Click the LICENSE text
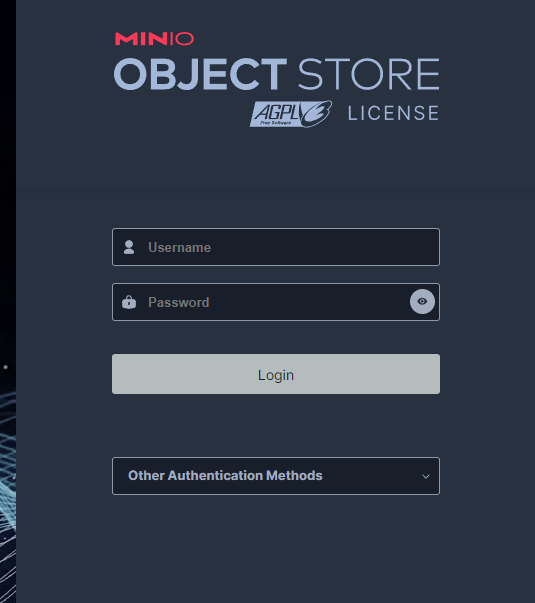 [x=393, y=113]
